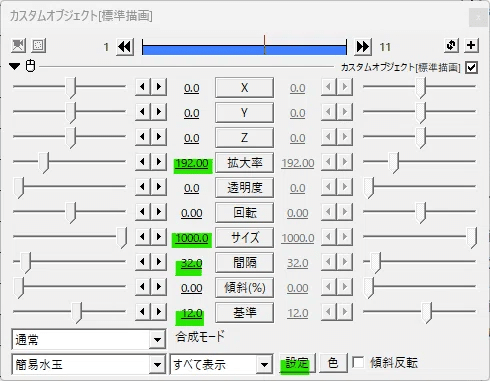The width and height of the screenshot is (490, 381).
Task: Click the 設定 button
Action: [x=296, y=363]
